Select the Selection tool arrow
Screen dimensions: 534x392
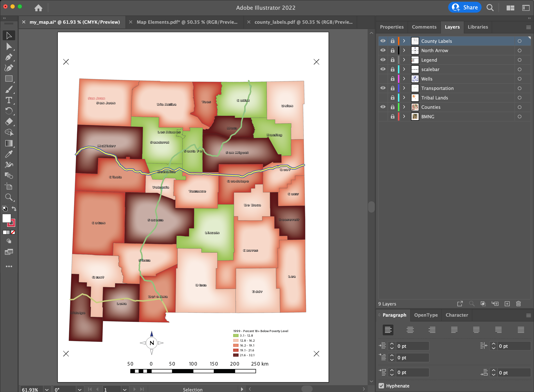coord(9,36)
